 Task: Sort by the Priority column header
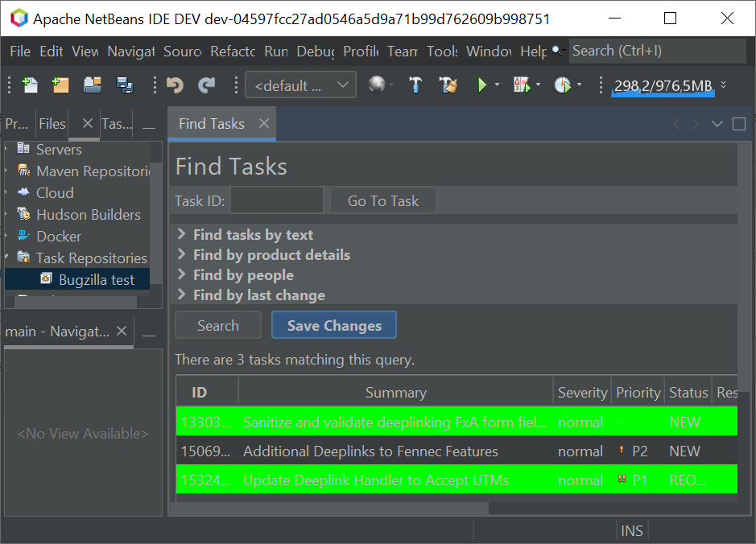pos(638,392)
